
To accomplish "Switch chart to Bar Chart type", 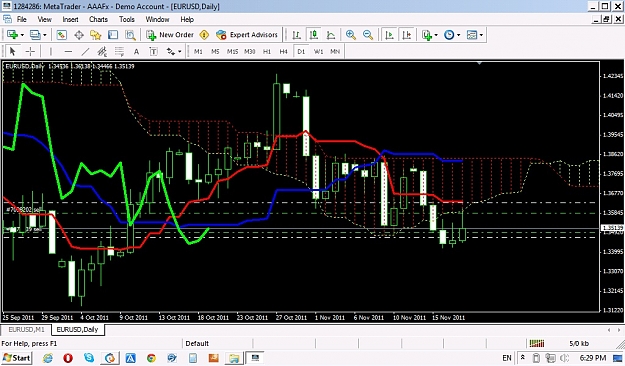I will pos(296,35).
